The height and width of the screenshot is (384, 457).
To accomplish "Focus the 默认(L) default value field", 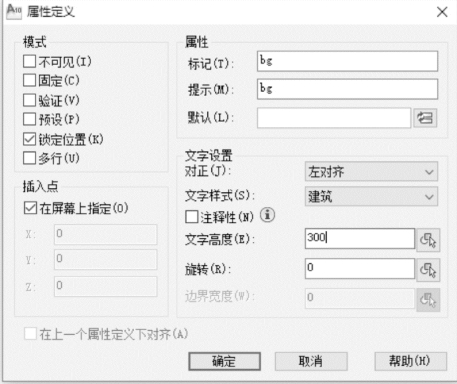I will (x=334, y=118).
